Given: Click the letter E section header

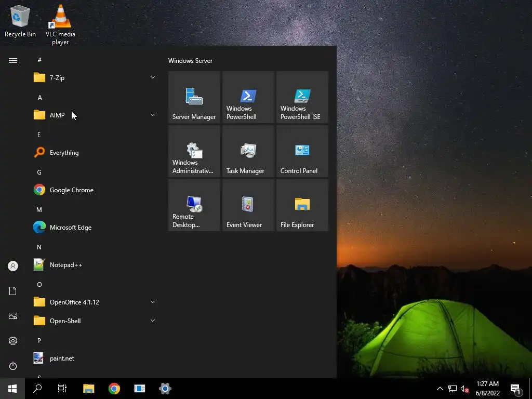Looking at the screenshot, I should coord(39,135).
